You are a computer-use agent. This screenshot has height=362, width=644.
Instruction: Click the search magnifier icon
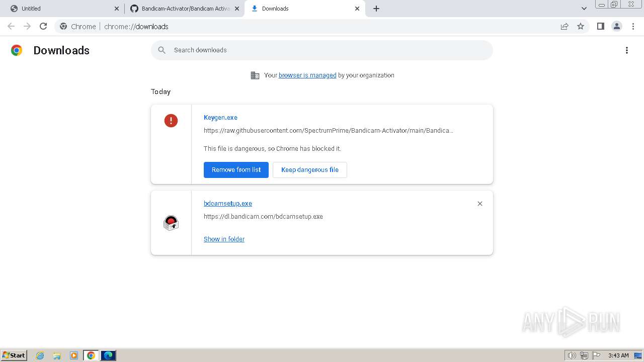tap(162, 50)
